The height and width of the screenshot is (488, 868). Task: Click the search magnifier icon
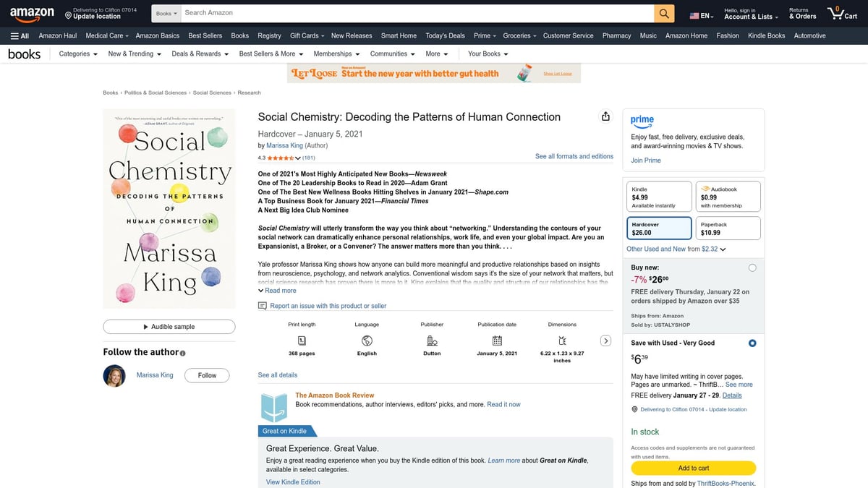coord(663,12)
